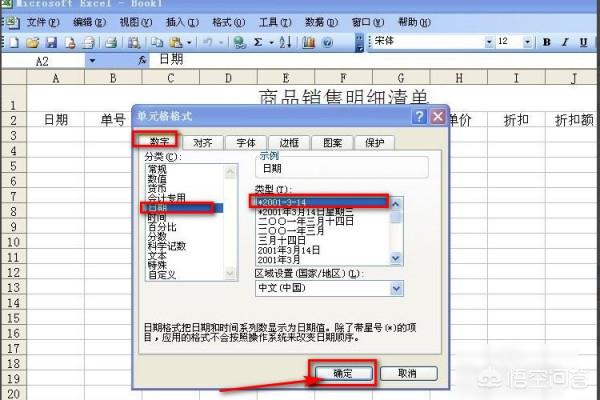Switch to the 保护 tab
This screenshot has width=600, height=400.
pos(375,142)
